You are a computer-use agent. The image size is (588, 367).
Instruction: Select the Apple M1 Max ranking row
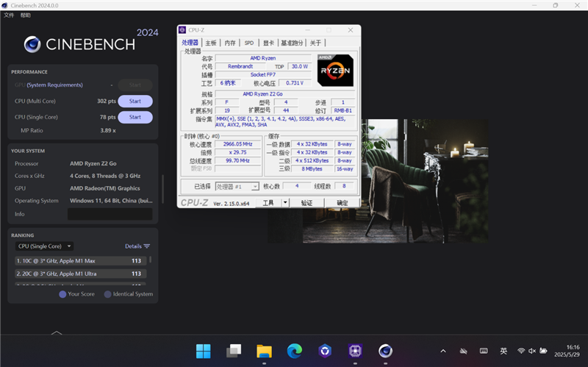81,261
